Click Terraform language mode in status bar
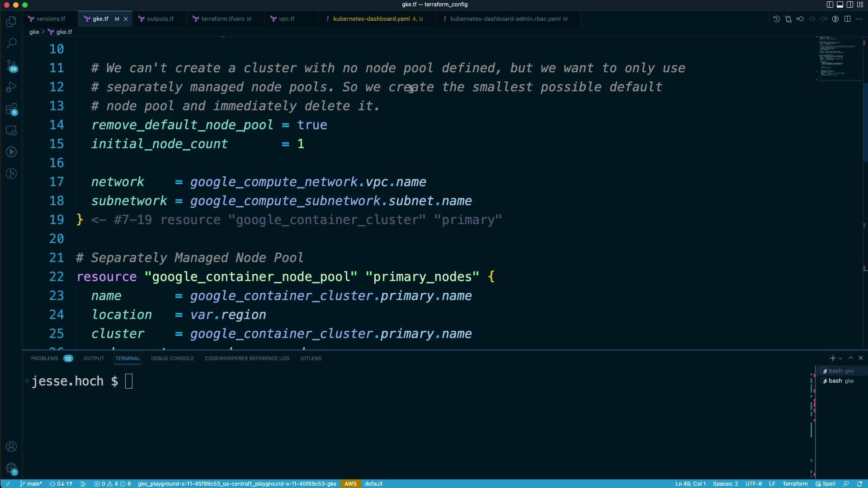 tap(795, 484)
